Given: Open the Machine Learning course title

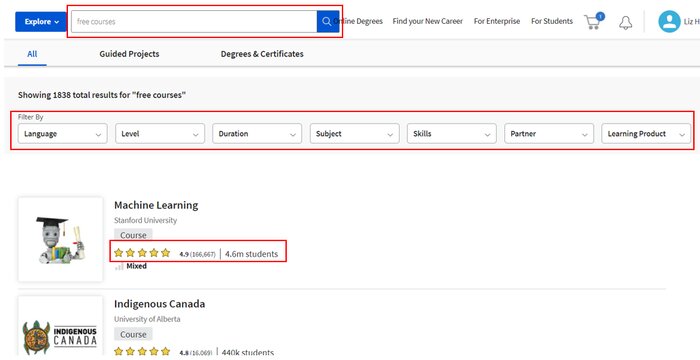Looking at the screenshot, I should click(156, 205).
